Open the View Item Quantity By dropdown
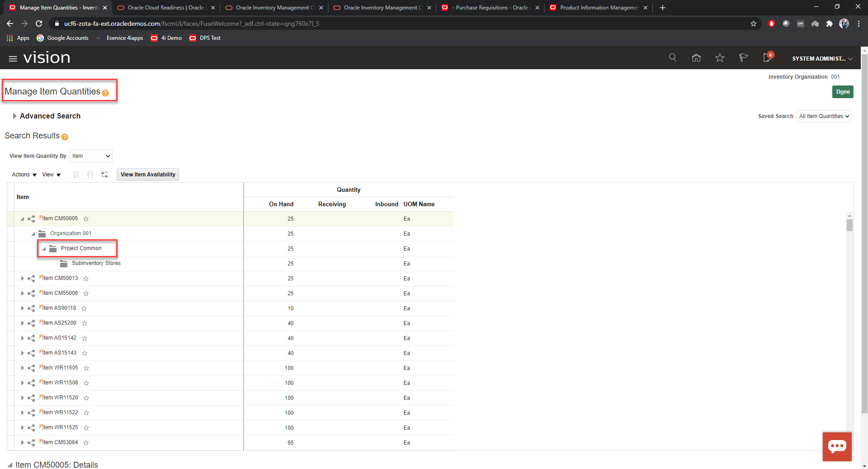 pyautogui.click(x=91, y=156)
